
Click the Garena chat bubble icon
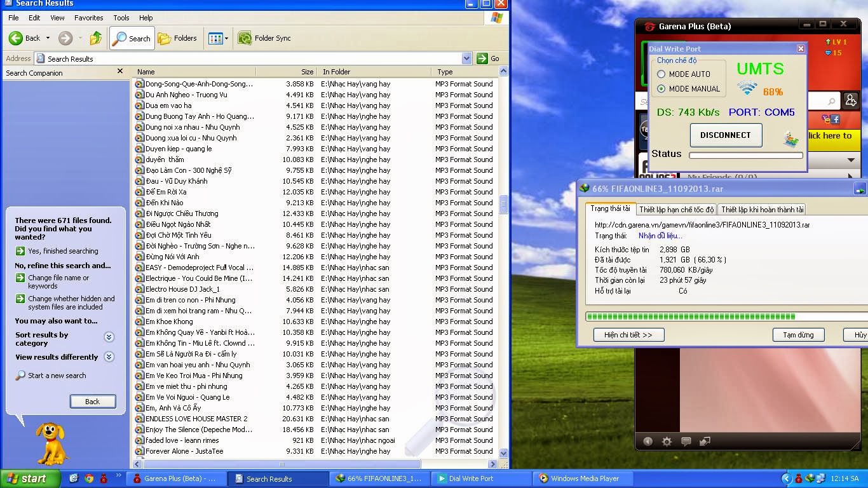coord(686,441)
